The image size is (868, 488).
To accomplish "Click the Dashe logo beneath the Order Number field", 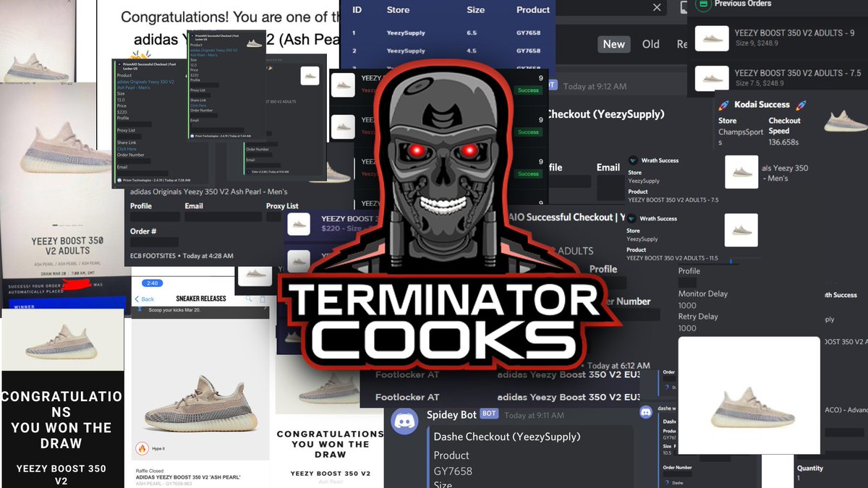I will (x=667, y=482).
